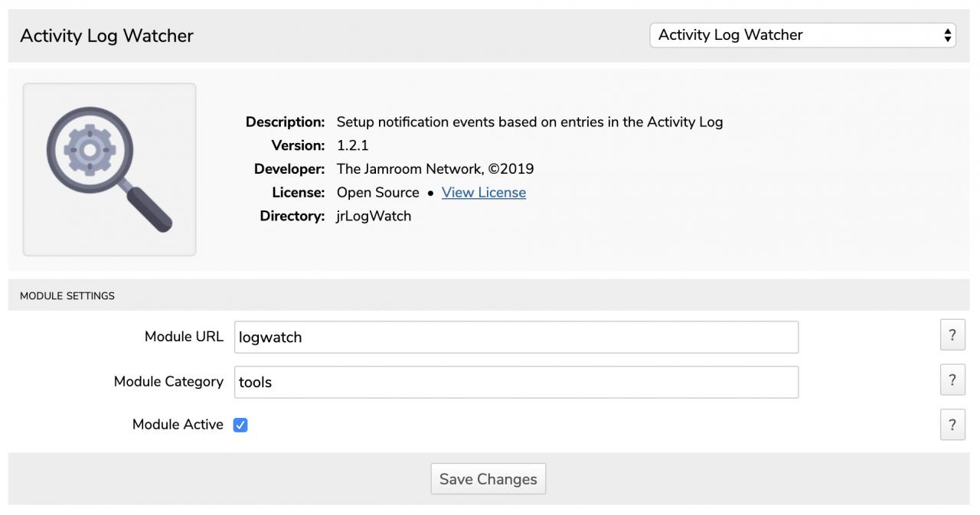This screenshot has width=980, height=515.
Task: Click The Jamroom Network developer text
Action: [435, 169]
